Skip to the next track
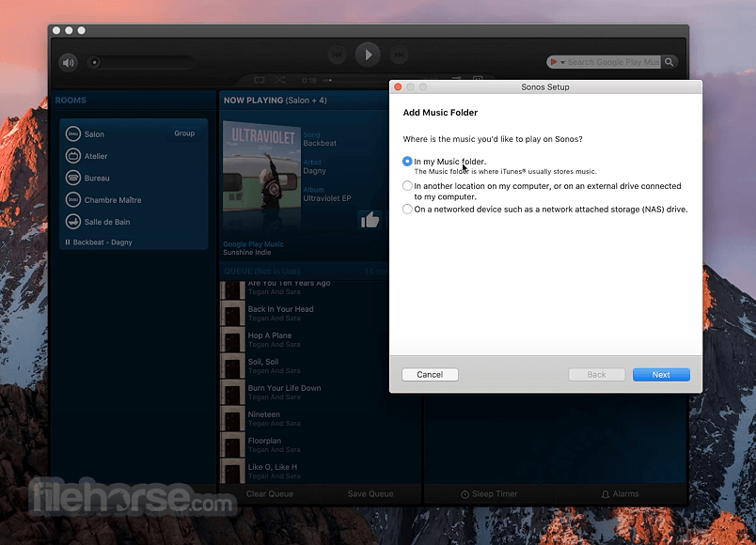756x545 pixels. click(399, 54)
